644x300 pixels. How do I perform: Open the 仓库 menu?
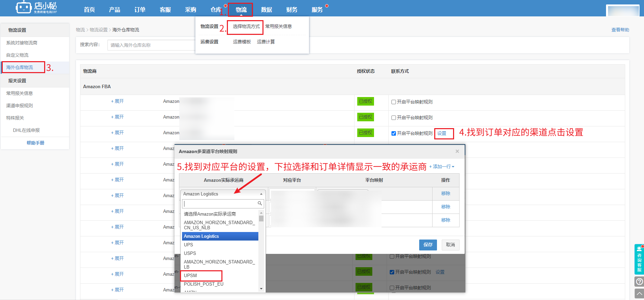(x=216, y=10)
